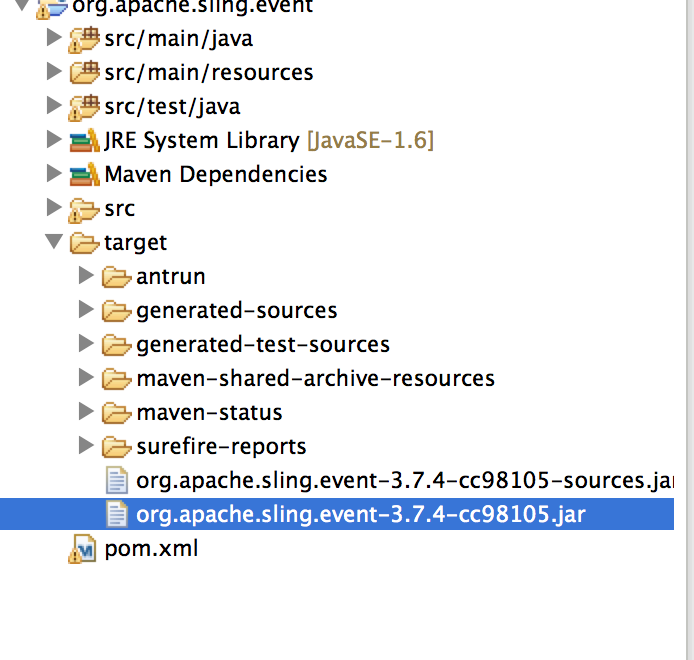Screen dimensions: 694x660
Task: Select the src/test/java label
Action: pos(173,107)
